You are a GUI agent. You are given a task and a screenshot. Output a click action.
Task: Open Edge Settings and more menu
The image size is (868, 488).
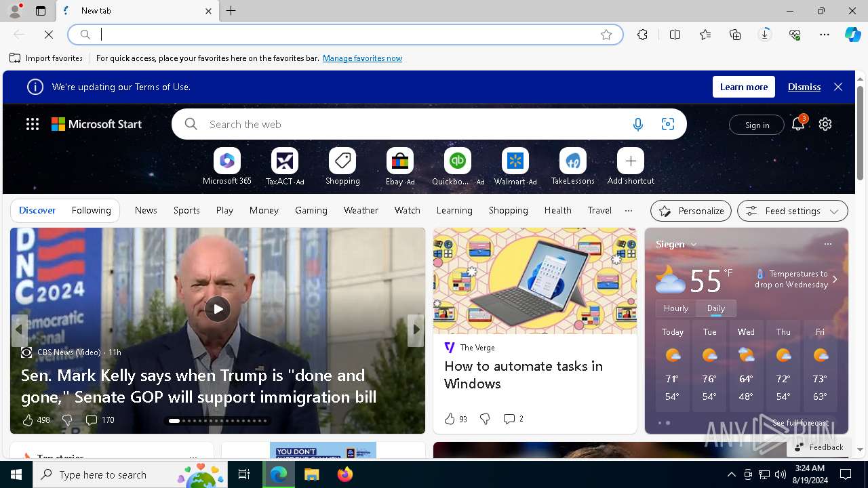coord(825,35)
